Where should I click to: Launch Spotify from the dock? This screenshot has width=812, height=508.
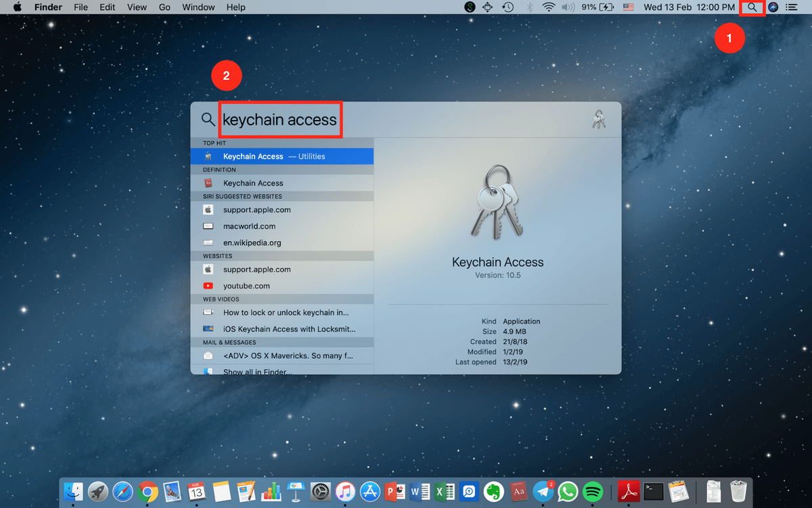pyautogui.click(x=593, y=491)
